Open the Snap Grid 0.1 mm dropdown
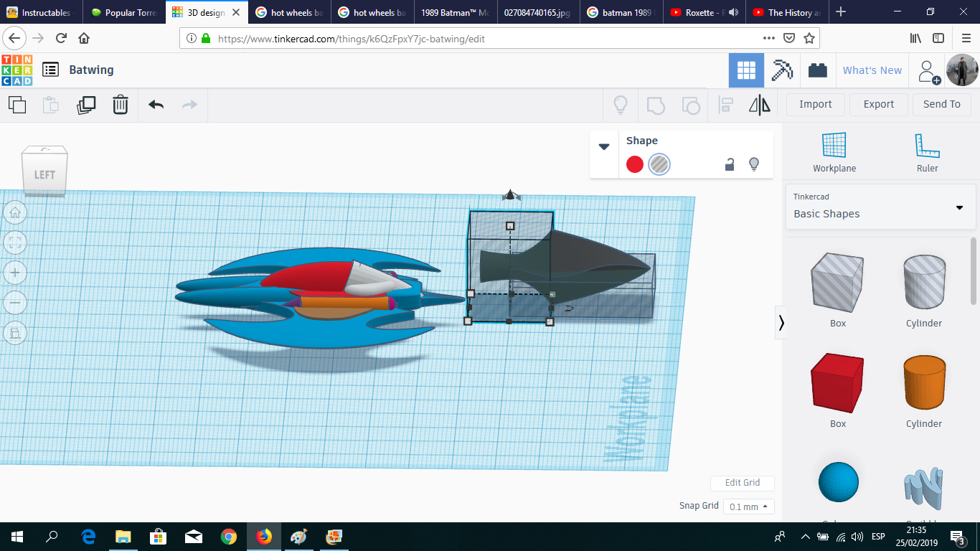This screenshot has height=551, width=980. [748, 507]
